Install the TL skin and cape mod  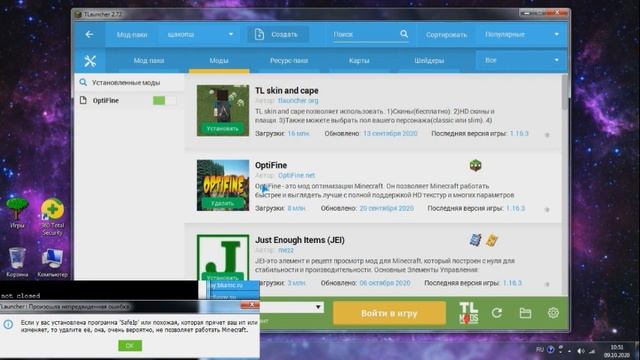point(222,129)
